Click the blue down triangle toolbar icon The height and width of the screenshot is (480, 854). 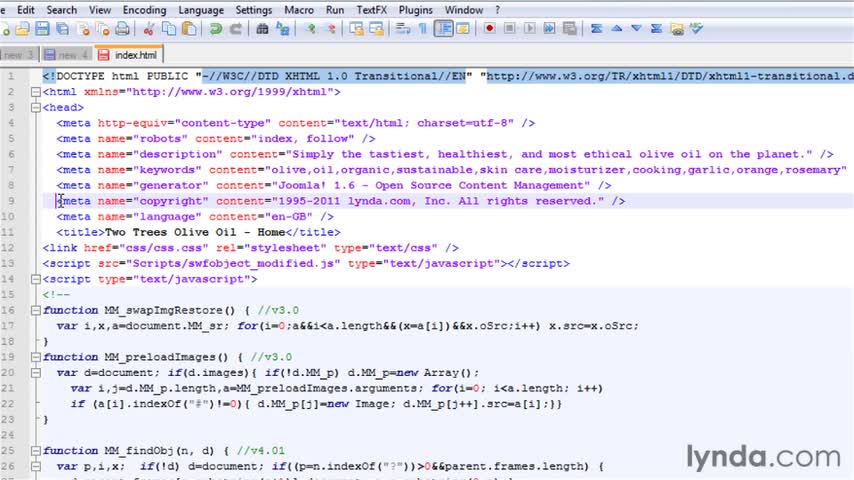tap(636, 29)
